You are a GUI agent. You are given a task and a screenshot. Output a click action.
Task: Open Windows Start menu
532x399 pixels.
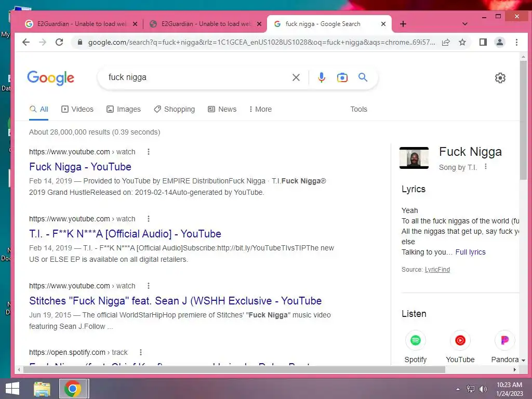(x=12, y=389)
